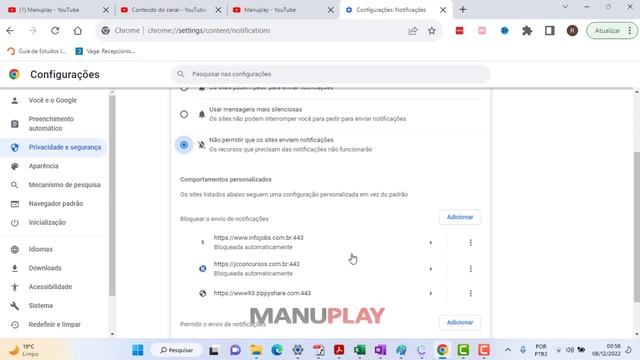Image resolution: width=640 pixels, height=360 pixels.
Task: Open Windows Start menu
Action: tap(138, 350)
